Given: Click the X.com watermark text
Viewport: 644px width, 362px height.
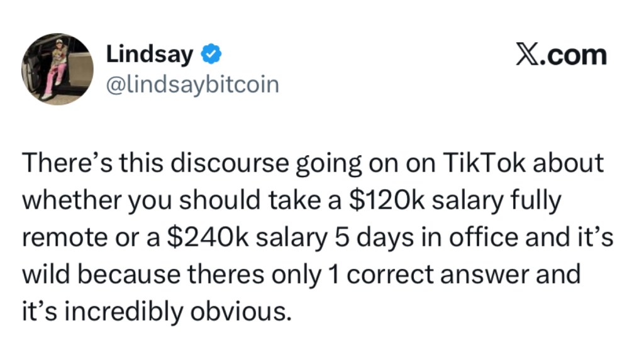Looking at the screenshot, I should click(561, 55).
